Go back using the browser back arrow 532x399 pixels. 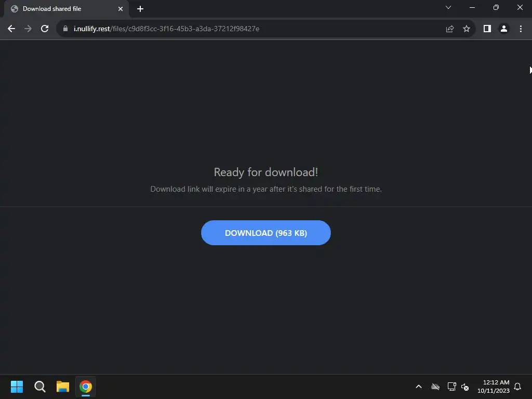[x=11, y=29]
